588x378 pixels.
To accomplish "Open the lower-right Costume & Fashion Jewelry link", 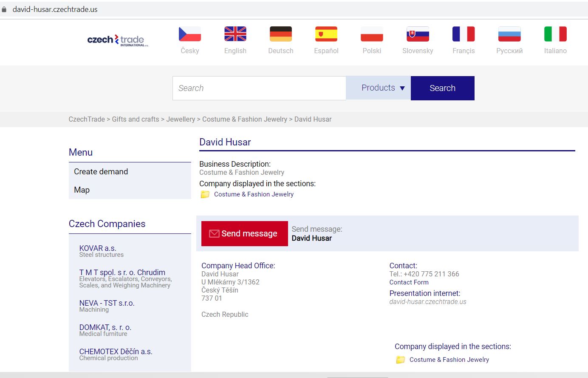I will tap(449, 360).
